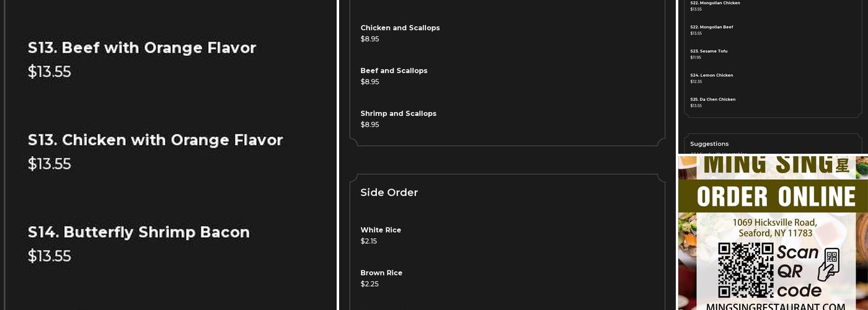Select the Beef and Scallops item
The height and width of the screenshot is (310, 868).
point(394,71)
